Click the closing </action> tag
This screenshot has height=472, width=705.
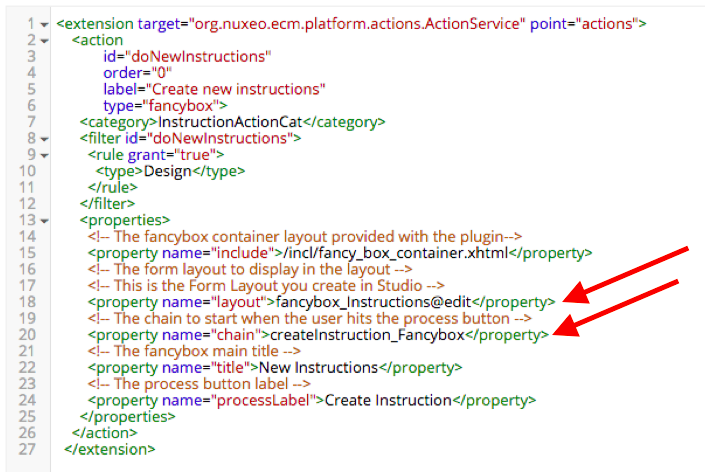coord(104,433)
